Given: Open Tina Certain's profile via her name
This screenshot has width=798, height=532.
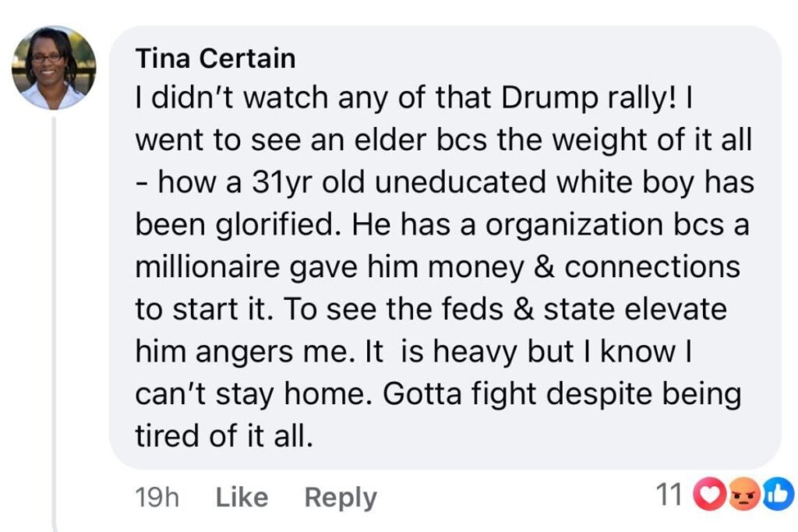Looking at the screenshot, I should coord(215,58).
